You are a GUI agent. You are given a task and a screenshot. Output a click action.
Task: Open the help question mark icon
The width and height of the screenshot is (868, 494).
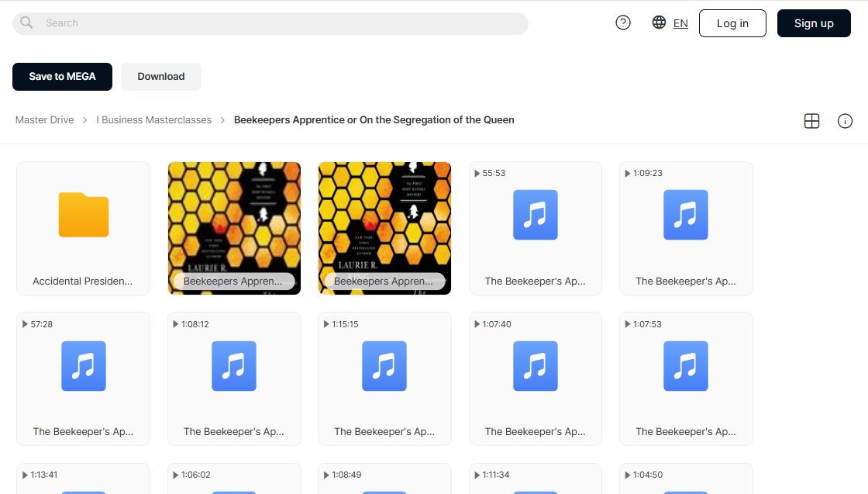tap(623, 22)
